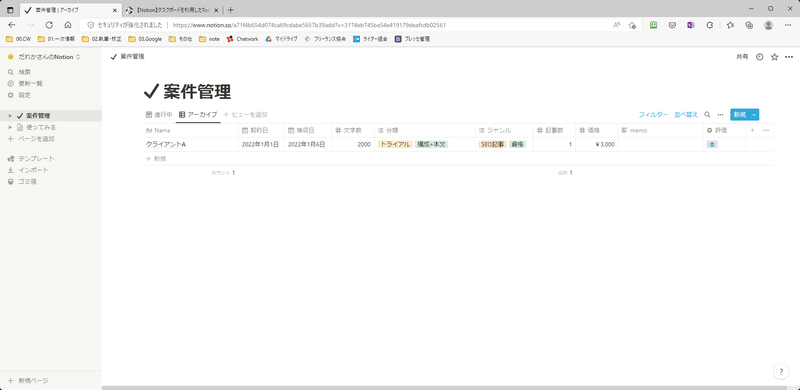800x390 pixels.
Task: Open database view options (three dots)
Action: coord(720,115)
